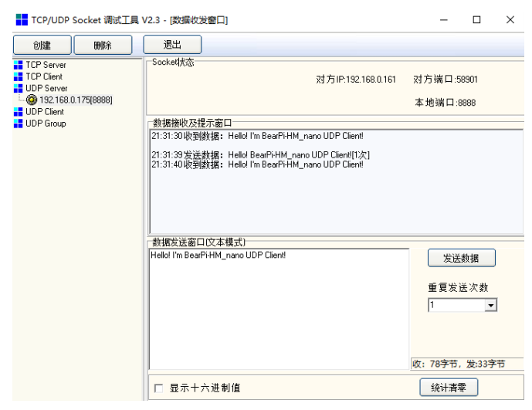Minimize the Socket tool window
Image resolution: width=532 pixels, height=410 pixels.
(444, 20)
